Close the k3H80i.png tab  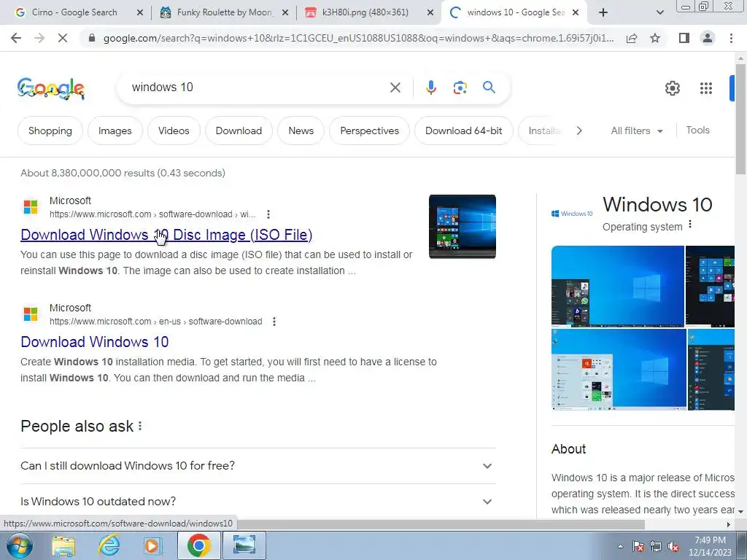[x=430, y=13]
